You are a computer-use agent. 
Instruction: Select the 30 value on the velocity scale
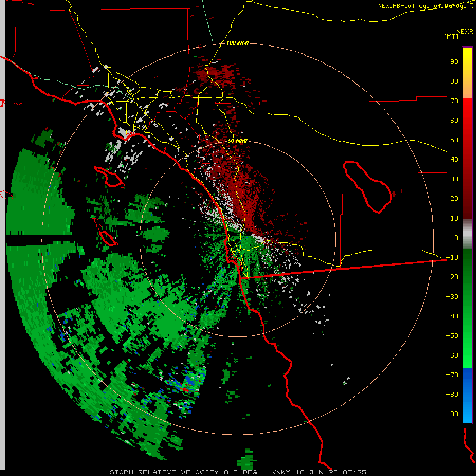[454, 179]
